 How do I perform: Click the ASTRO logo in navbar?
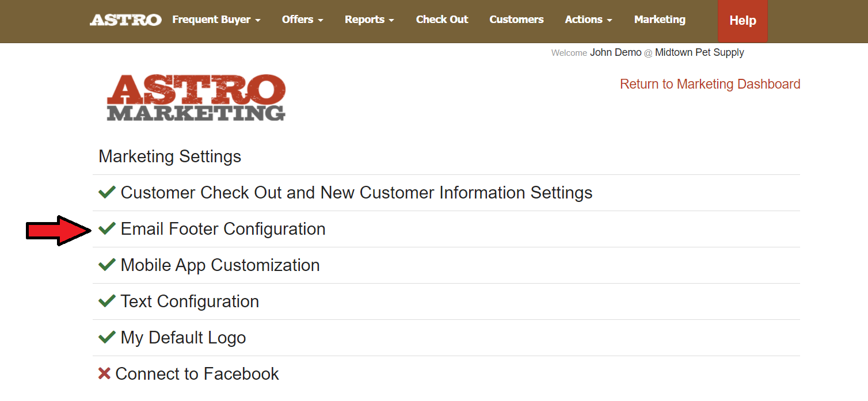pos(125,20)
